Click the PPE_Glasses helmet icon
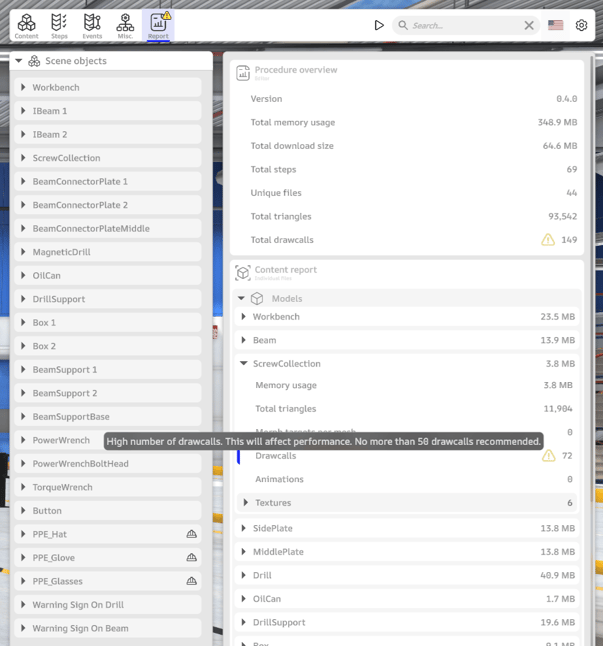The image size is (603, 646). point(191,581)
